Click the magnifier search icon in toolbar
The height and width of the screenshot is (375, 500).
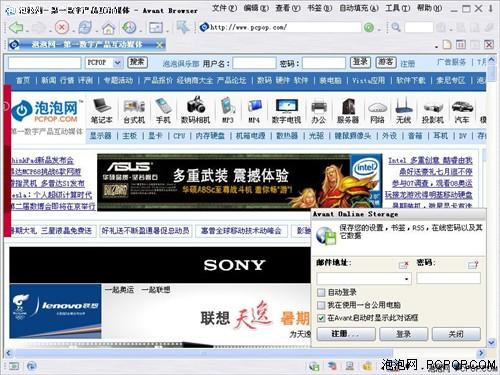(x=396, y=27)
